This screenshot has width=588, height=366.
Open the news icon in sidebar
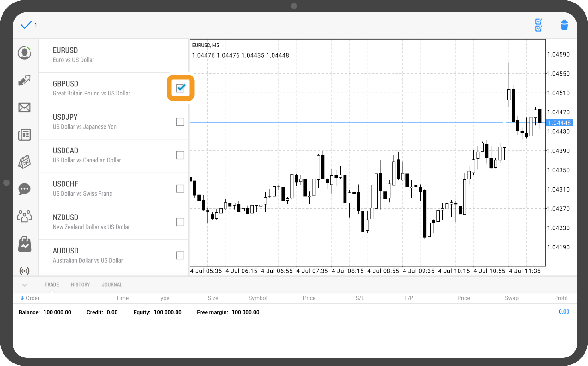click(x=24, y=135)
